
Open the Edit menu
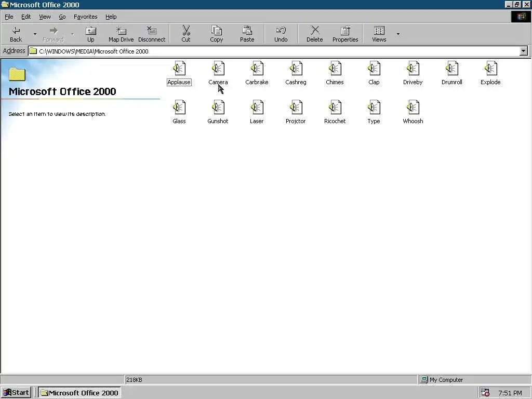pyautogui.click(x=26, y=17)
